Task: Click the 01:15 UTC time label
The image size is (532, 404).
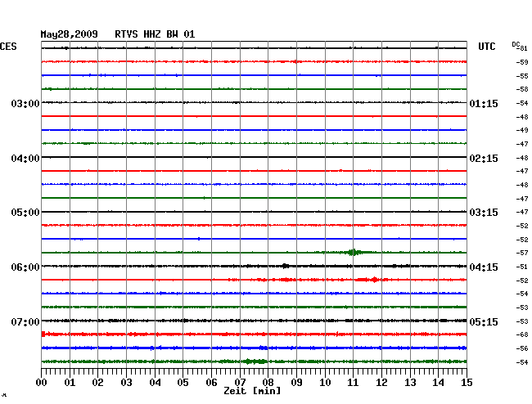Action: pyautogui.click(x=484, y=104)
